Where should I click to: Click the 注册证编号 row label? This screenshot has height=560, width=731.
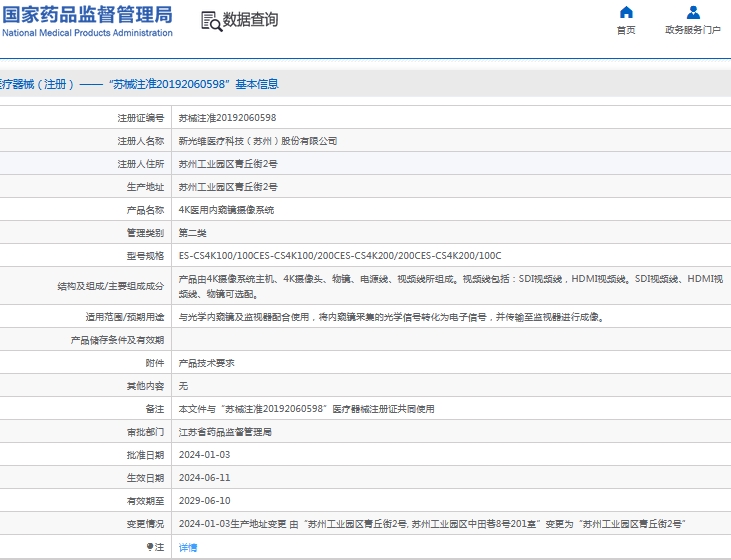pyautogui.click(x=141, y=118)
